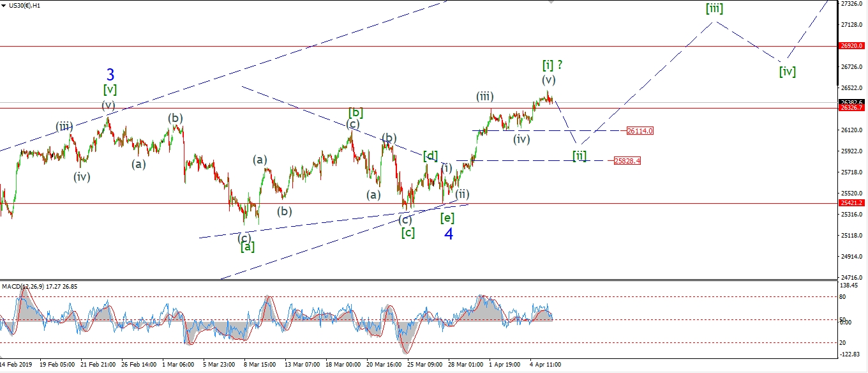868x373 pixels.
Task: Select the large blue wave 4 label
Action: click(x=449, y=234)
